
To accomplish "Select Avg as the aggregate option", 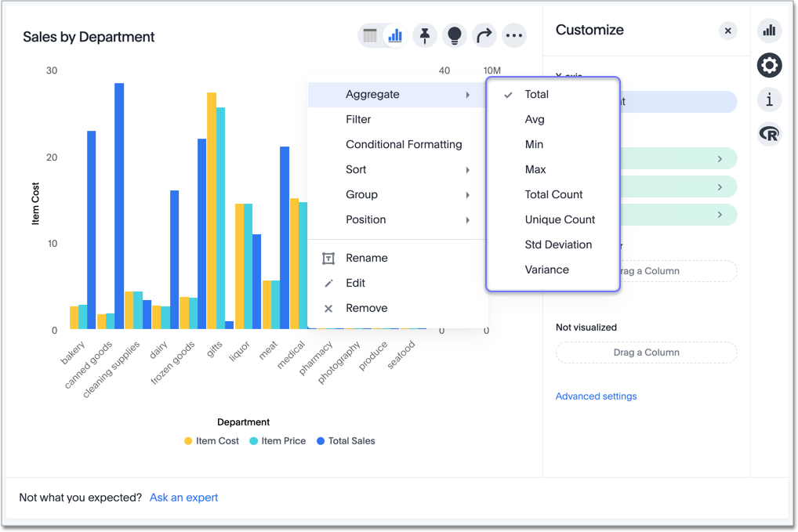I will tap(535, 119).
